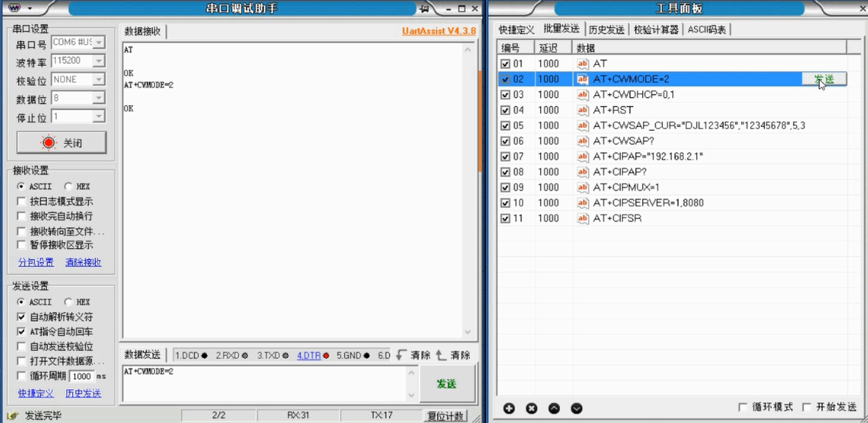Select the 数据发送 tab
Screen dimensions: 868x423
(142, 355)
